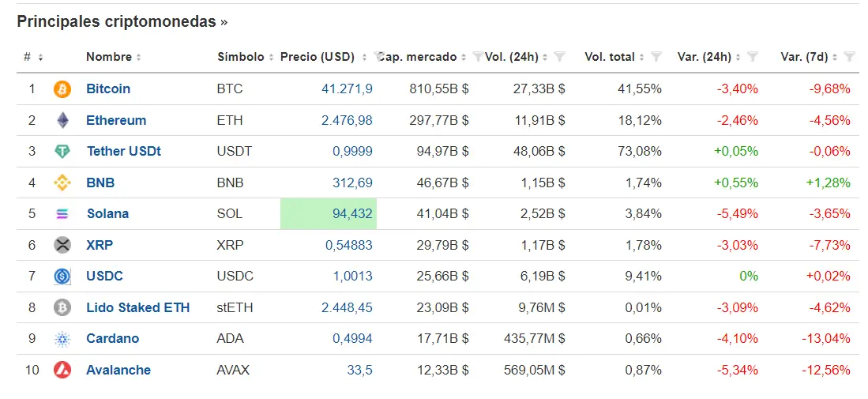Click the Solana logo icon
Screen dimensions: 868x399
(x=62, y=213)
